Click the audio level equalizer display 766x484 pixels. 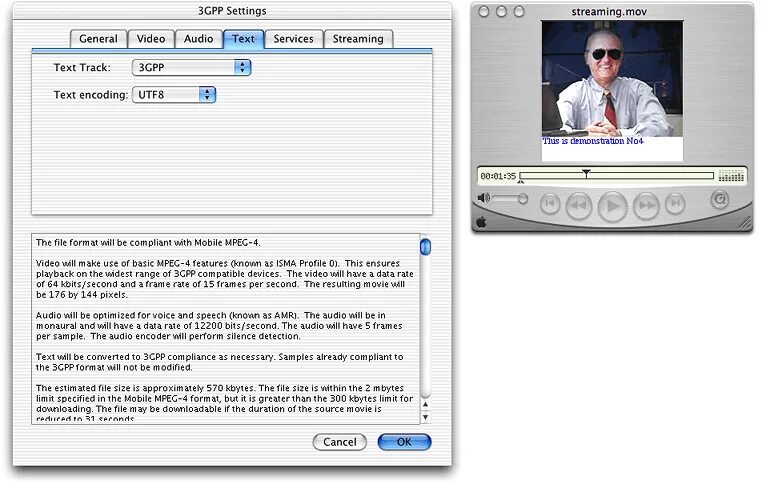point(731,176)
